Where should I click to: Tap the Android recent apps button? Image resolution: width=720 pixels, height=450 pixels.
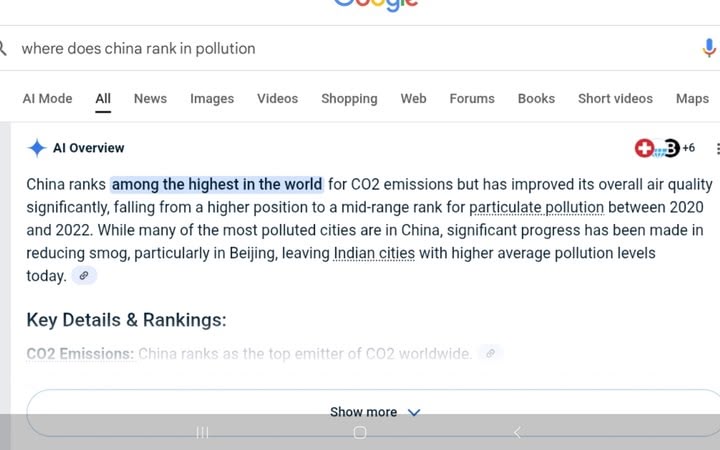pyautogui.click(x=202, y=432)
